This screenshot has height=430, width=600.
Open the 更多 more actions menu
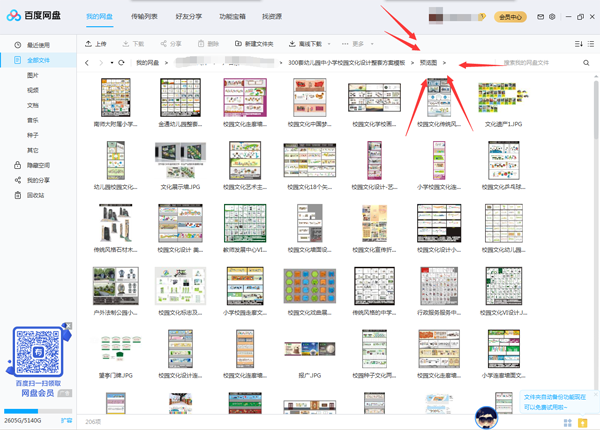(x=352, y=44)
